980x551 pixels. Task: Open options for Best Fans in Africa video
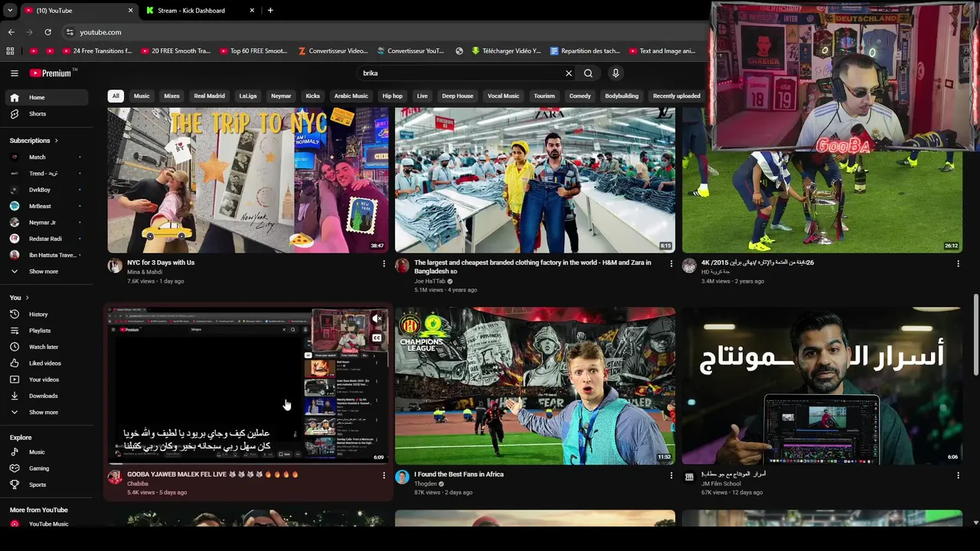click(671, 475)
